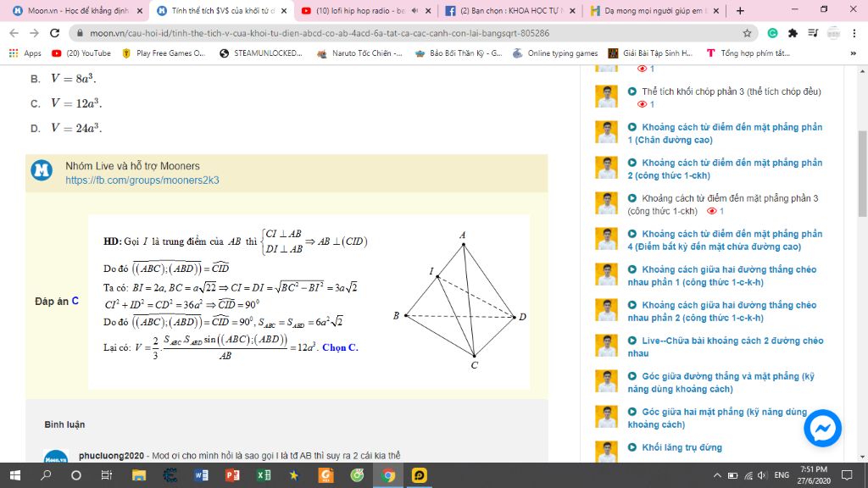Open Góc giữa hai mặt phẳng lesson

[x=717, y=418]
